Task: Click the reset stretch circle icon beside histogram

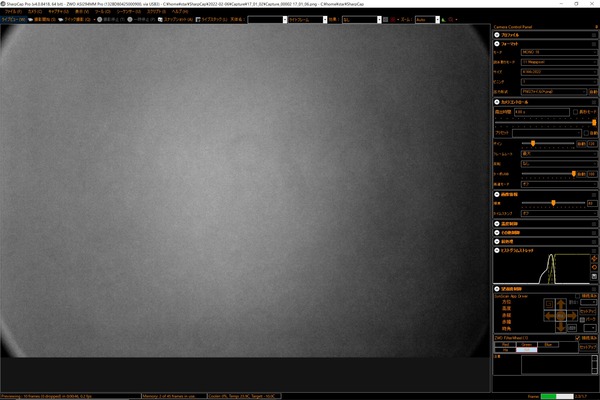Action: [594, 267]
